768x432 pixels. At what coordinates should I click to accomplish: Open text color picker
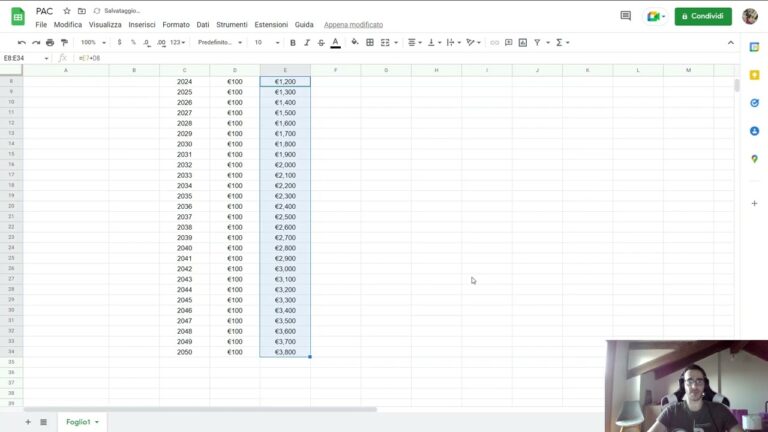[336, 43]
